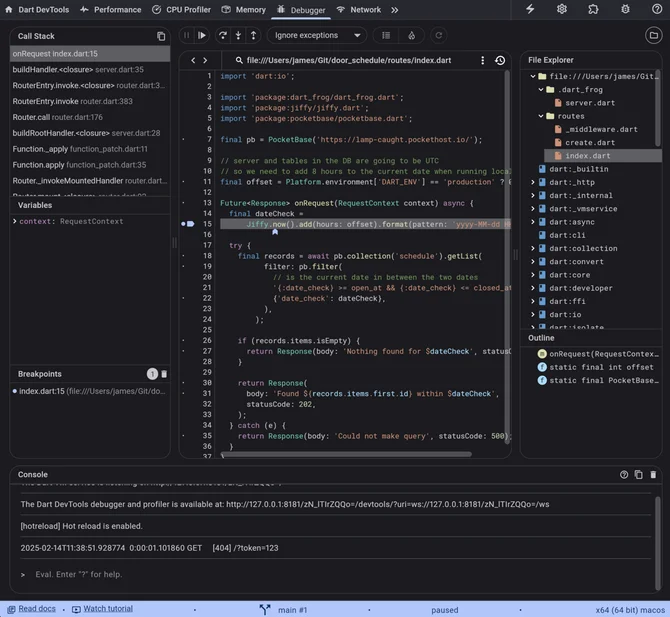The width and height of the screenshot is (670, 617).
Task: Toggle the code coverage list icon
Action: click(386, 35)
